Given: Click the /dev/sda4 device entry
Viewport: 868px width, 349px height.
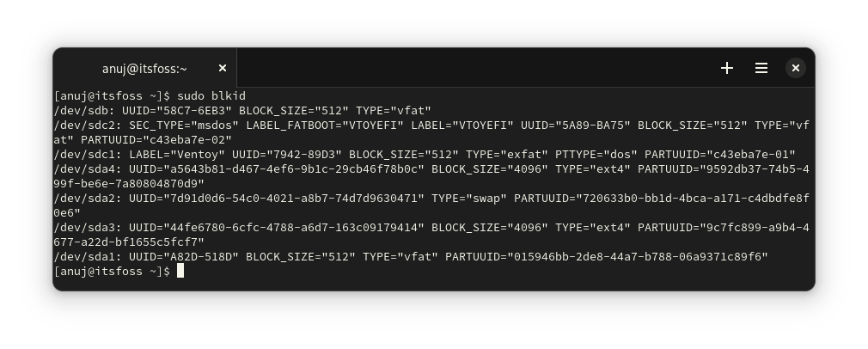Looking at the screenshot, I should [x=81, y=168].
